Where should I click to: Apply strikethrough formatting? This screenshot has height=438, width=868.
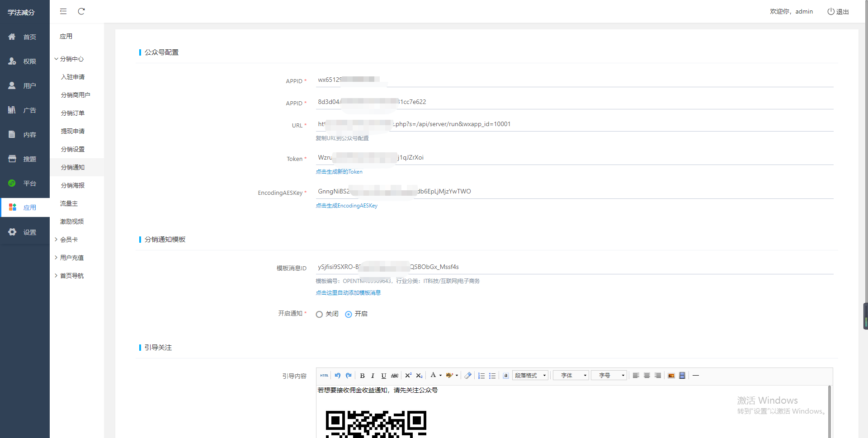395,376
